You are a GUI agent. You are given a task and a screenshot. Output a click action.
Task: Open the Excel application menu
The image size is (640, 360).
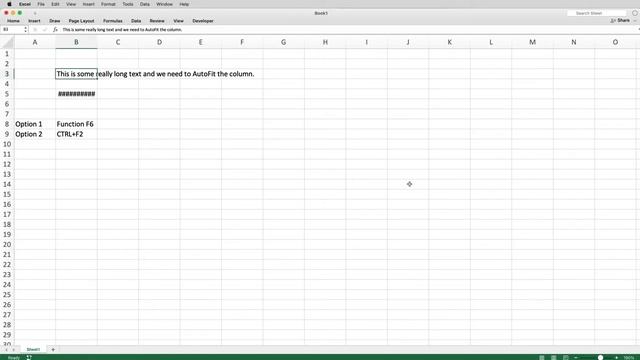(25, 4)
